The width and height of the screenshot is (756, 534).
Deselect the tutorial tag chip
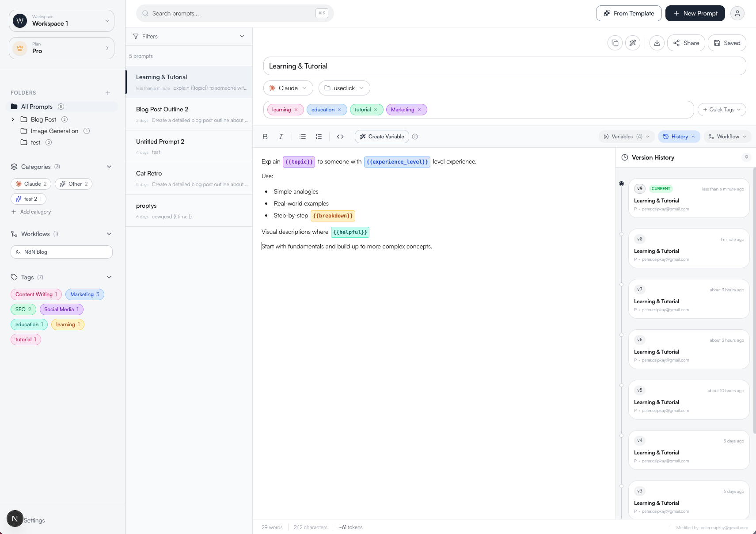point(376,109)
